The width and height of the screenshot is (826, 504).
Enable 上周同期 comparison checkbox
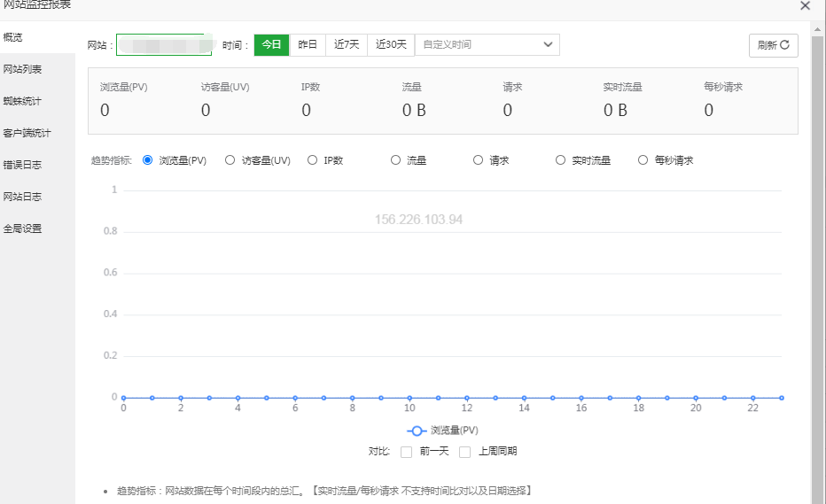(x=464, y=452)
